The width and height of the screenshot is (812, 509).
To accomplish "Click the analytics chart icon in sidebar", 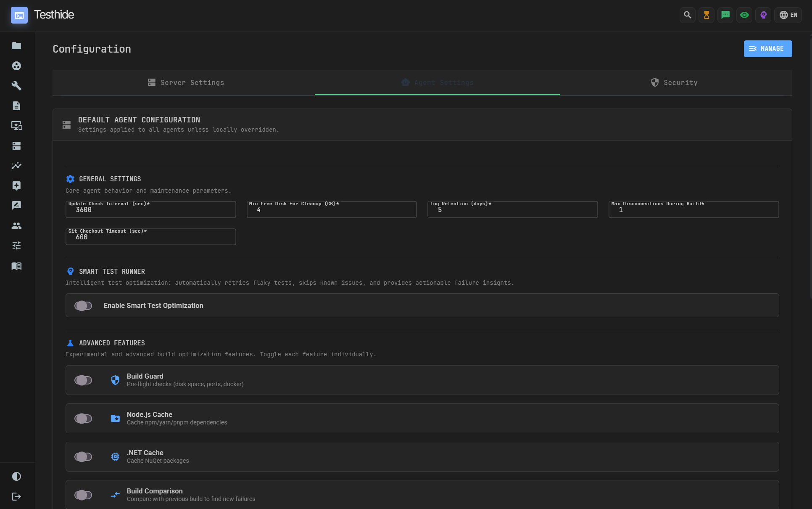I will coord(16,165).
